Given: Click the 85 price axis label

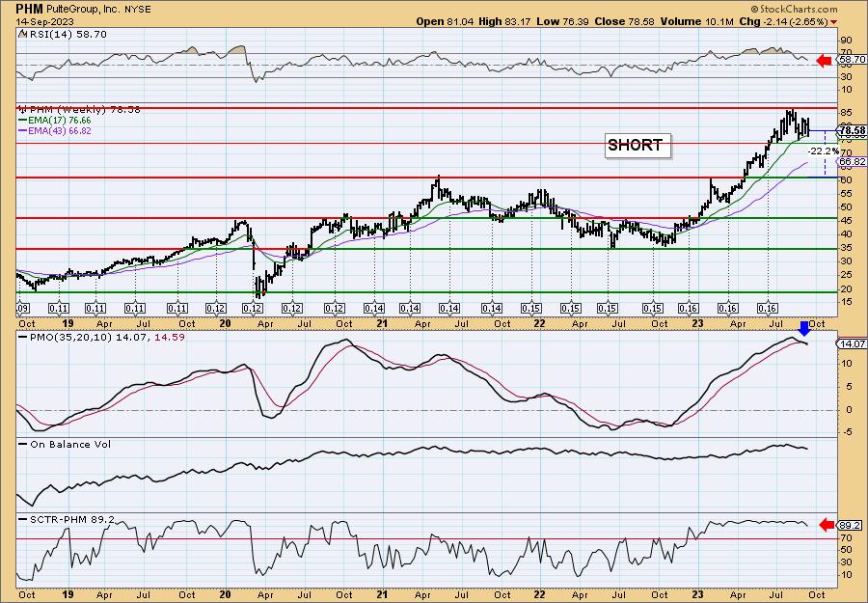Looking at the screenshot, I should click(847, 113).
